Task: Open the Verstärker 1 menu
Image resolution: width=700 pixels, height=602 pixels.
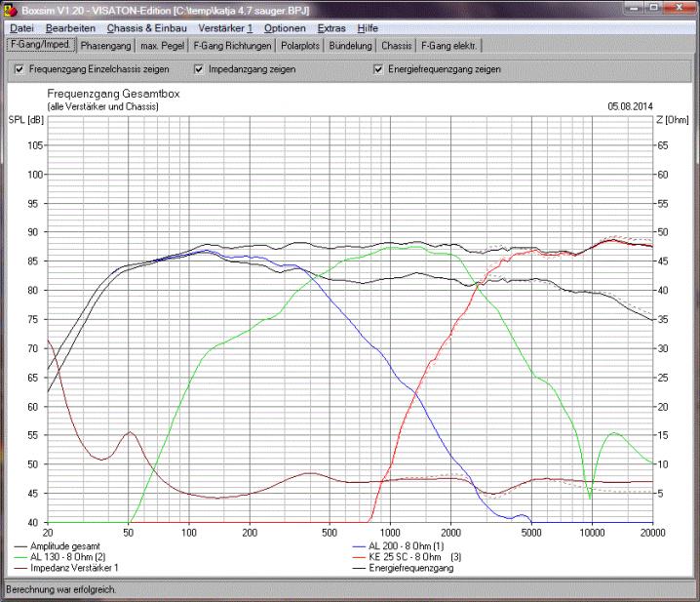Action: click(225, 28)
